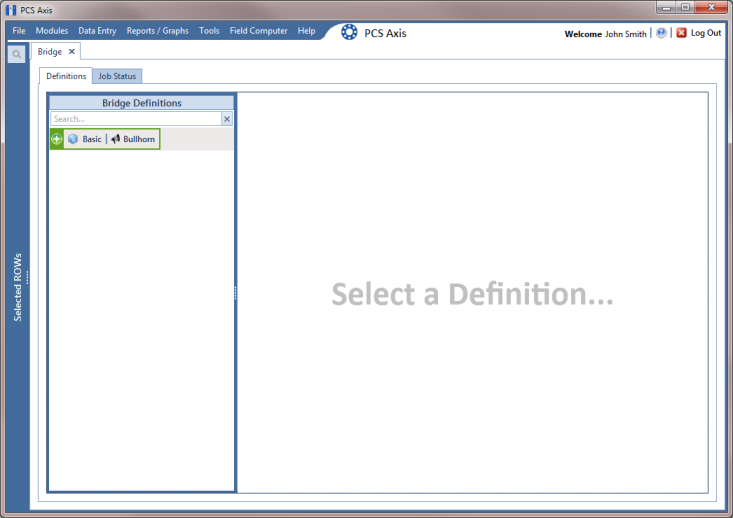The height and width of the screenshot is (518, 733).
Task: Open the Field Computer menu
Action: point(259,31)
